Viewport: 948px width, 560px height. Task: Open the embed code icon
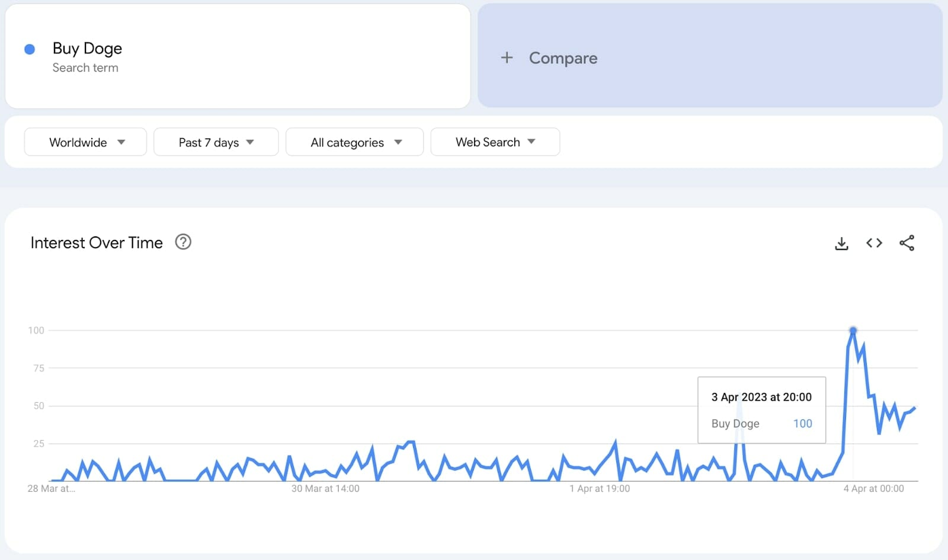click(874, 243)
